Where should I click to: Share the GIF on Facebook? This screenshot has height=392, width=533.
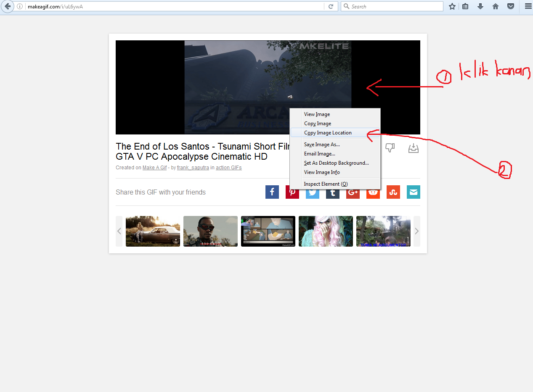click(x=272, y=192)
